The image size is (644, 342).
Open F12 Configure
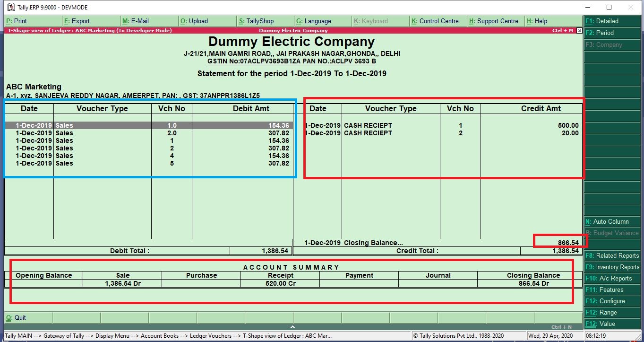[x=612, y=301]
